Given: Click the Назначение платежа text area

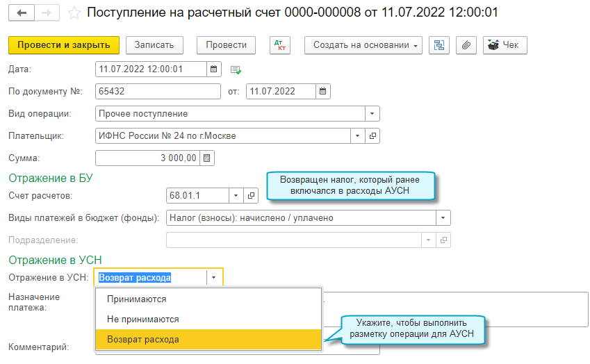Looking at the screenshot, I should (x=455, y=309).
